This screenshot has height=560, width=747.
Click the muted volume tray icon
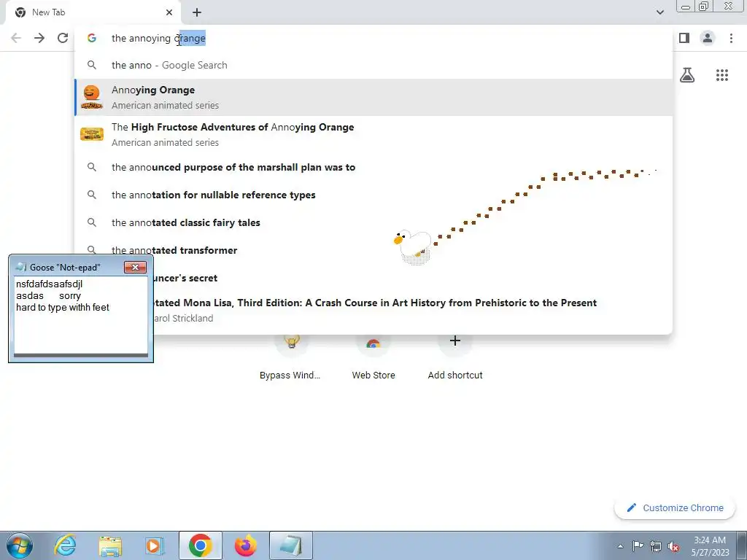pyautogui.click(x=673, y=546)
